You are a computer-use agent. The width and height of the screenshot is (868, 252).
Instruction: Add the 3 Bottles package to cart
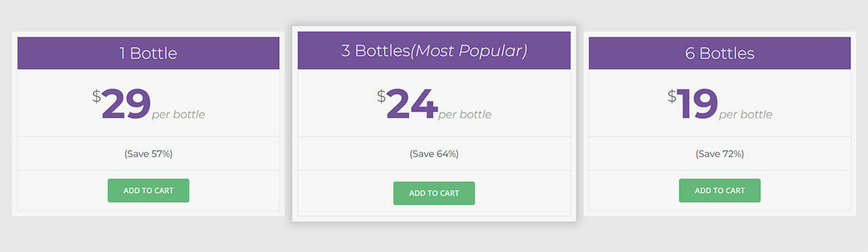(x=434, y=193)
